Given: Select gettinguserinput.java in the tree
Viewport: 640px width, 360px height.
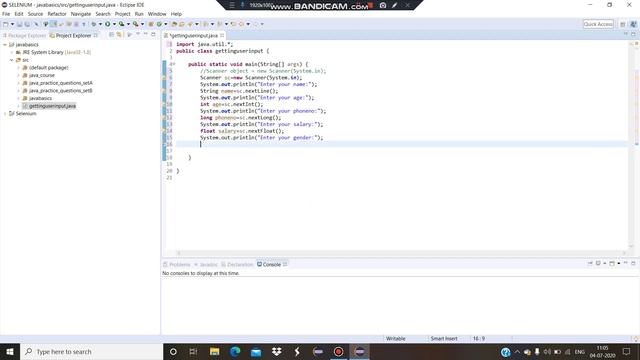Looking at the screenshot, I should tap(52, 106).
